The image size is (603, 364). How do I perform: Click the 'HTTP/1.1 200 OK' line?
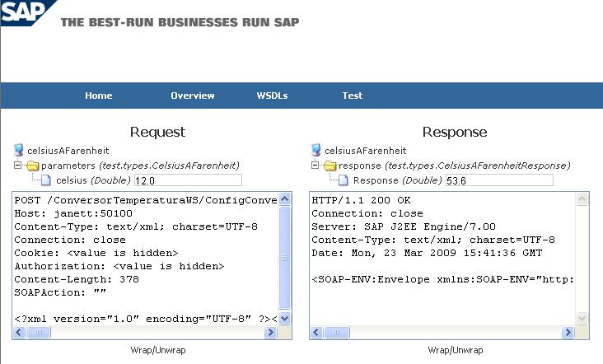[x=361, y=200]
